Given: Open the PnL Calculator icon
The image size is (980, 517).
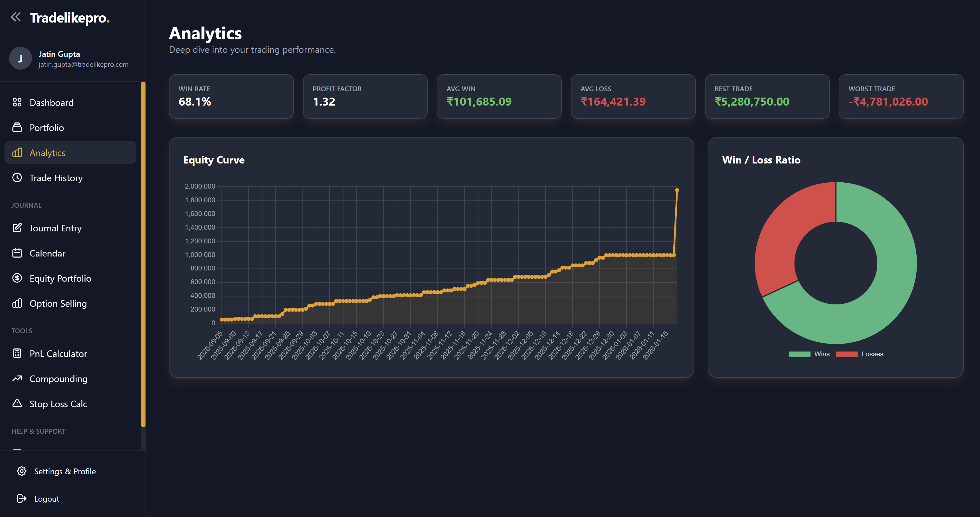Looking at the screenshot, I should 17,354.
